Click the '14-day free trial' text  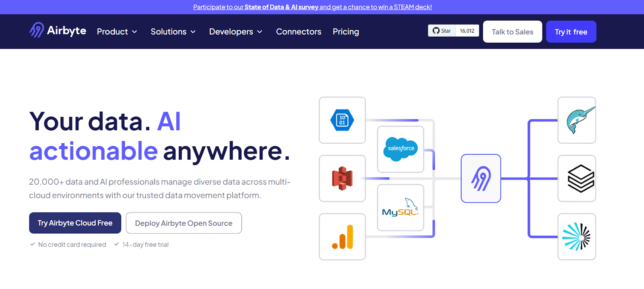(145, 244)
